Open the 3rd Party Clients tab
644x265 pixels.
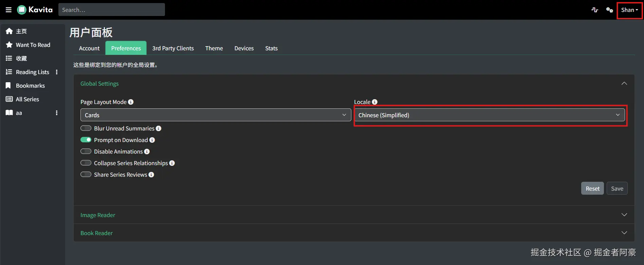coord(173,48)
